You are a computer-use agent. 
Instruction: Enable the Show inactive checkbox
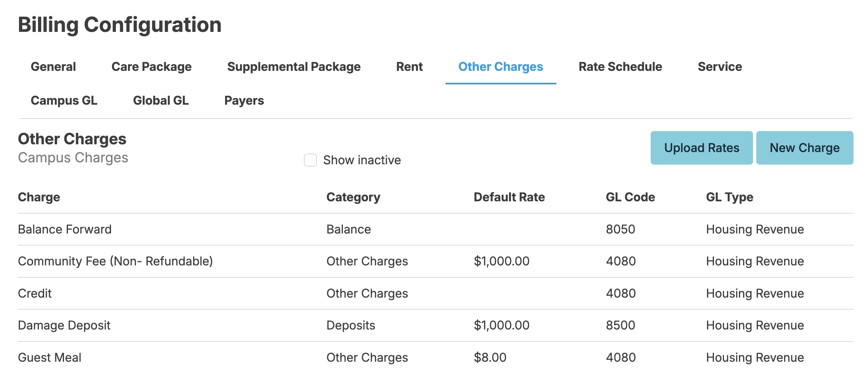(x=310, y=160)
